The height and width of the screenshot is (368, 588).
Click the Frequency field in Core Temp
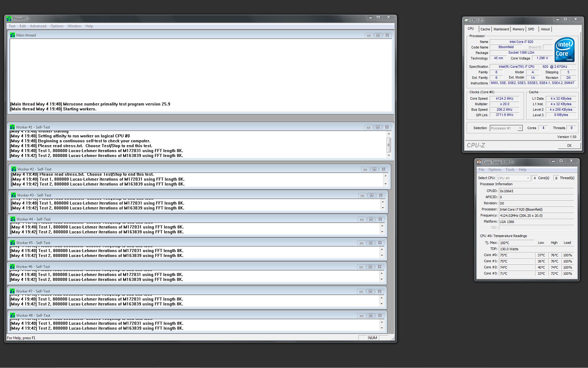coord(536,216)
